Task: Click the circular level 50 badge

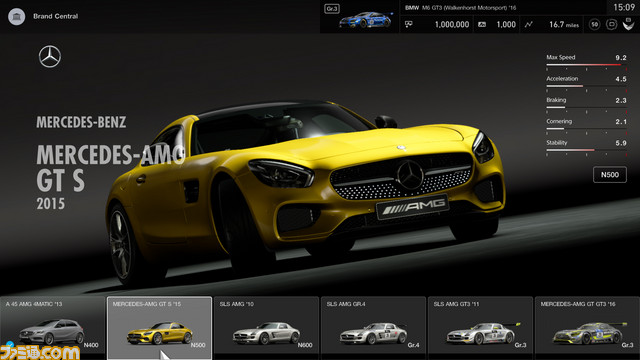Action: (x=595, y=24)
